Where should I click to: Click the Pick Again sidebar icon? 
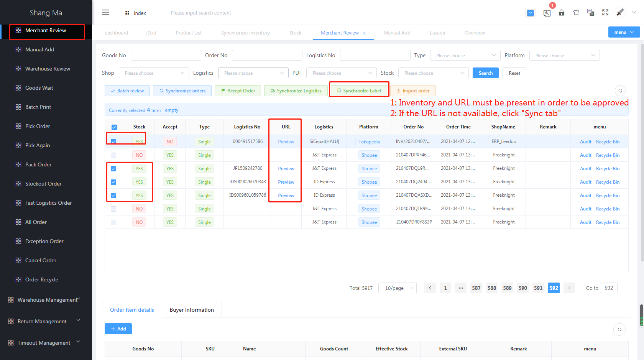tap(18, 145)
